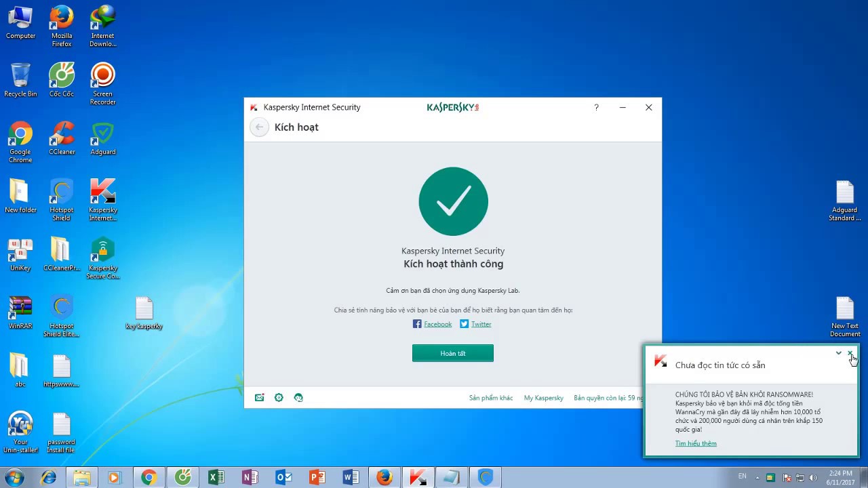The image size is (868, 488).
Task: Click Tìm hiểu thêm in news popup
Action: point(696,443)
